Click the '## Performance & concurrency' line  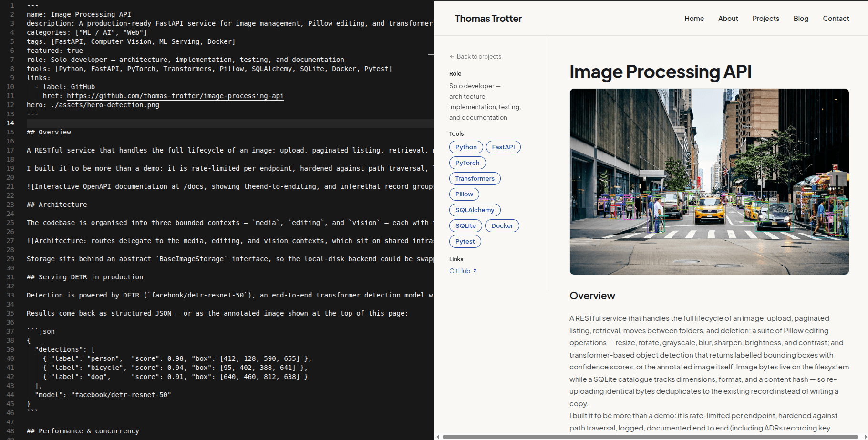[x=83, y=431]
